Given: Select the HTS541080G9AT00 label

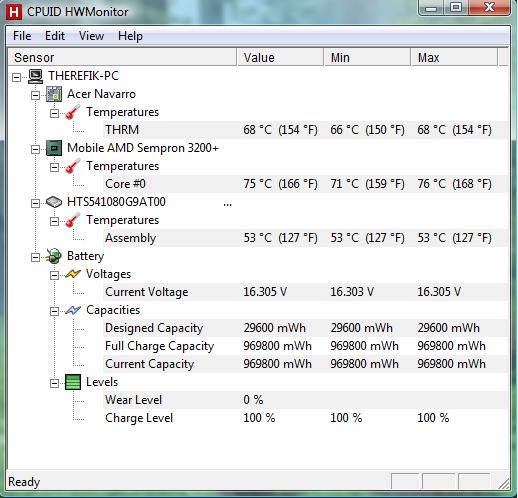Looking at the screenshot, I should click(116, 202).
